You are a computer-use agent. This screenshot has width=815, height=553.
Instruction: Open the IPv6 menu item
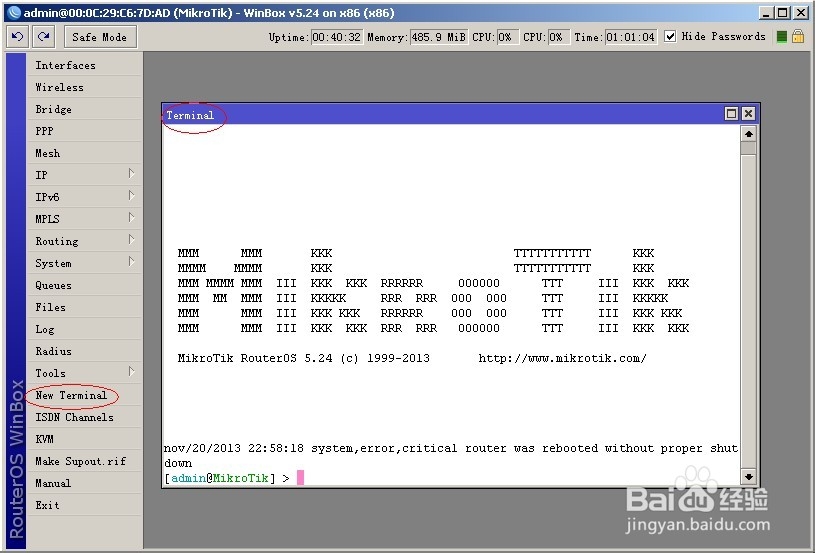click(x=84, y=197)
